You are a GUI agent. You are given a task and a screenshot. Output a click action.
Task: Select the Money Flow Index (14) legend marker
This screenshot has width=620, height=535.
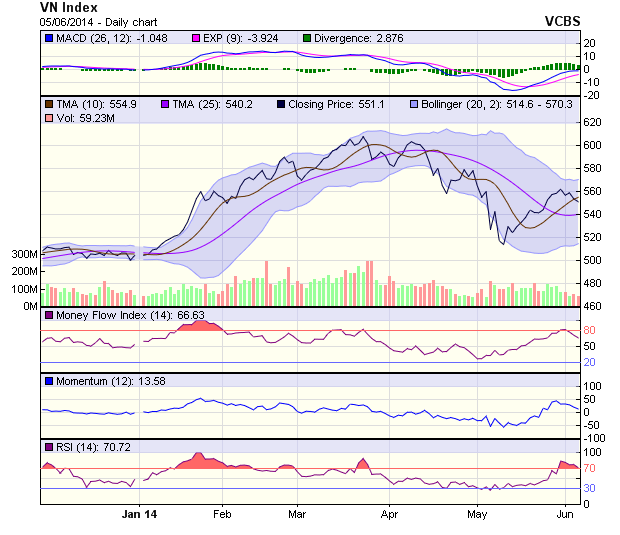pos(49,315)
